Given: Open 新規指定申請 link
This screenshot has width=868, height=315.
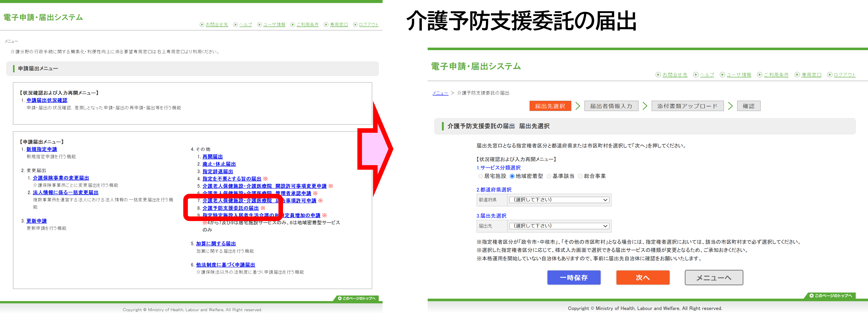Looking at the screenshot, I should click(x=42, y=149).
